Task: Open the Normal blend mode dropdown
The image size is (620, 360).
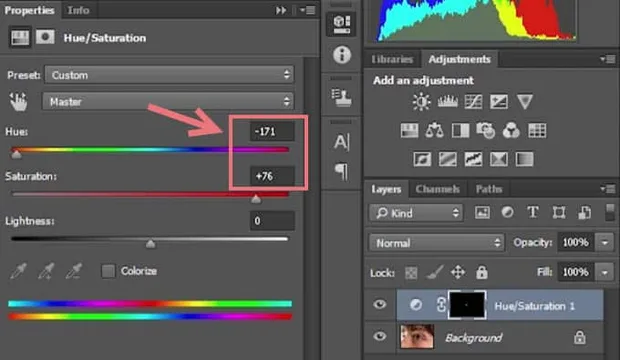Action: coord(437,243)
